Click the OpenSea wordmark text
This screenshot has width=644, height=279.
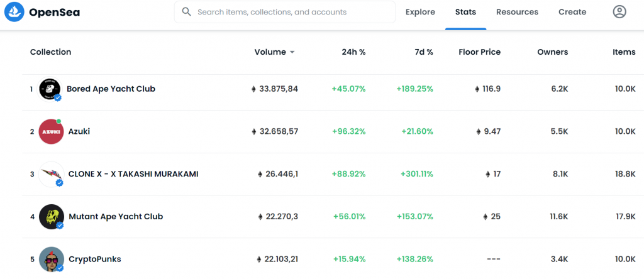(x=54, y=13)
